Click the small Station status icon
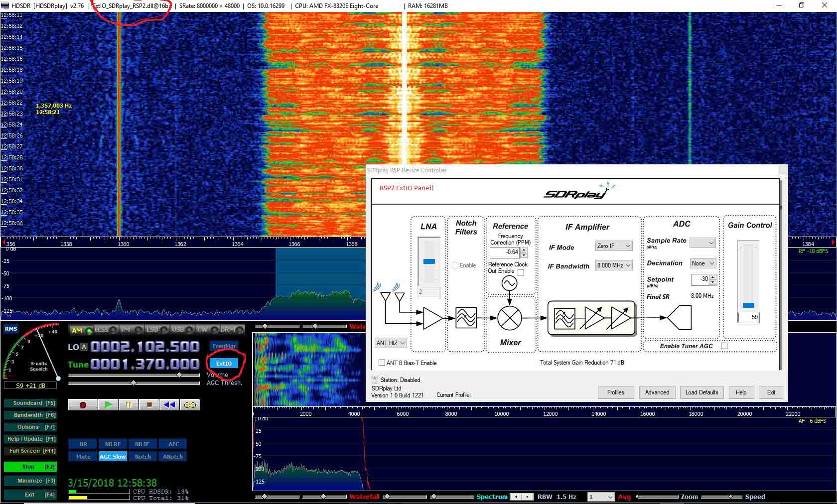The image size is (837, 504). [375, 379]
